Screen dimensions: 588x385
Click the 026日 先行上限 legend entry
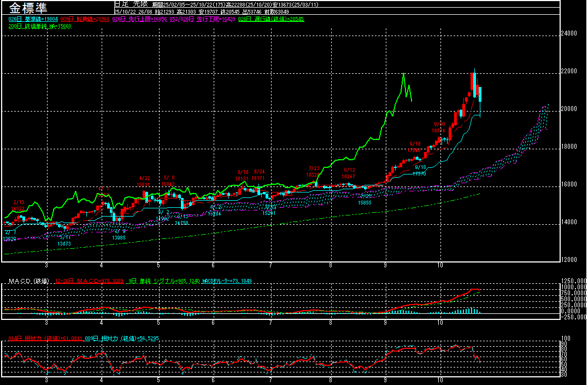click(x=133, y=19)
